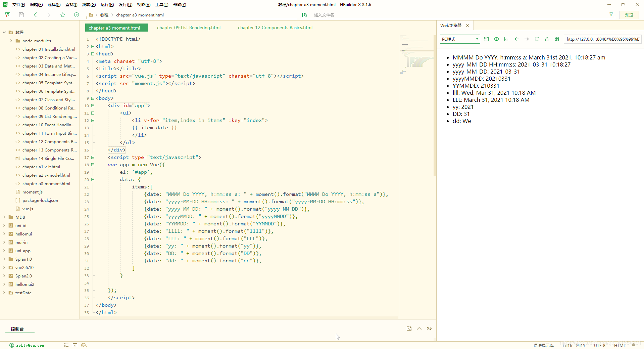Click the new file icon in the toolbar

coord(8,15)
